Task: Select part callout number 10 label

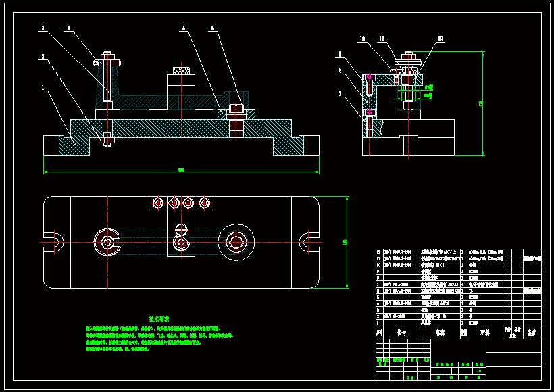Action: [x=361, y=39]
